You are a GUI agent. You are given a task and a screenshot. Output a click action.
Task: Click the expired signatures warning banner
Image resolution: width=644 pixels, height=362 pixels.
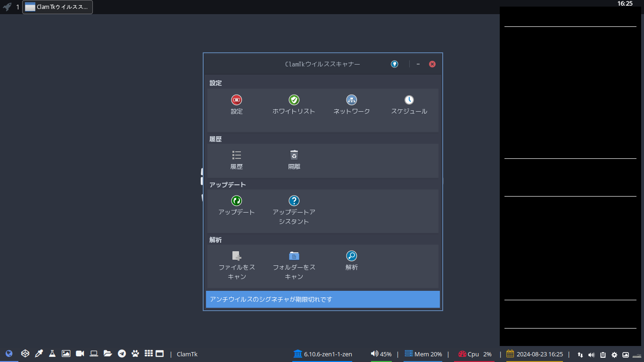(x=322, y=299)
